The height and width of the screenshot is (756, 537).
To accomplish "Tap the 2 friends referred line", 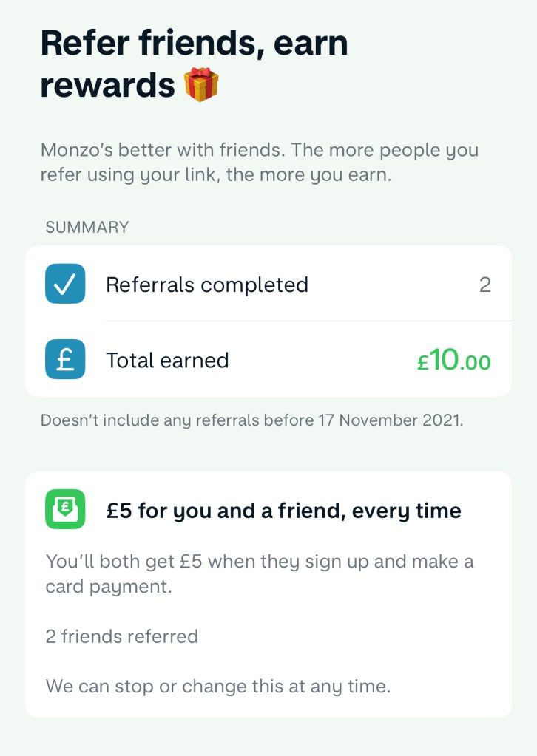I will 122,636.
